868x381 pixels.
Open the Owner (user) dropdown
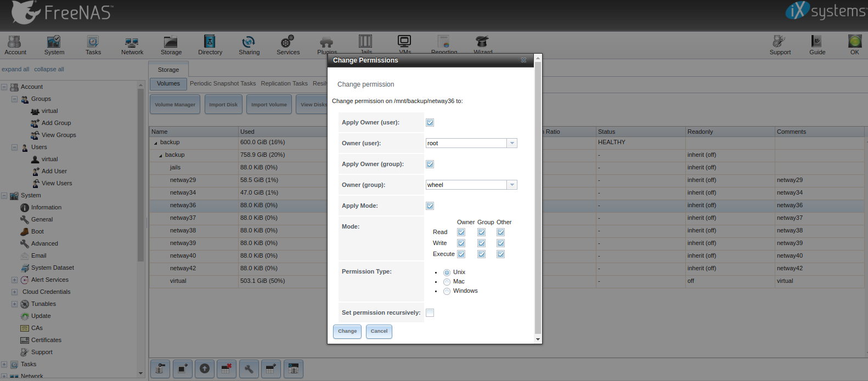(511, 143)
